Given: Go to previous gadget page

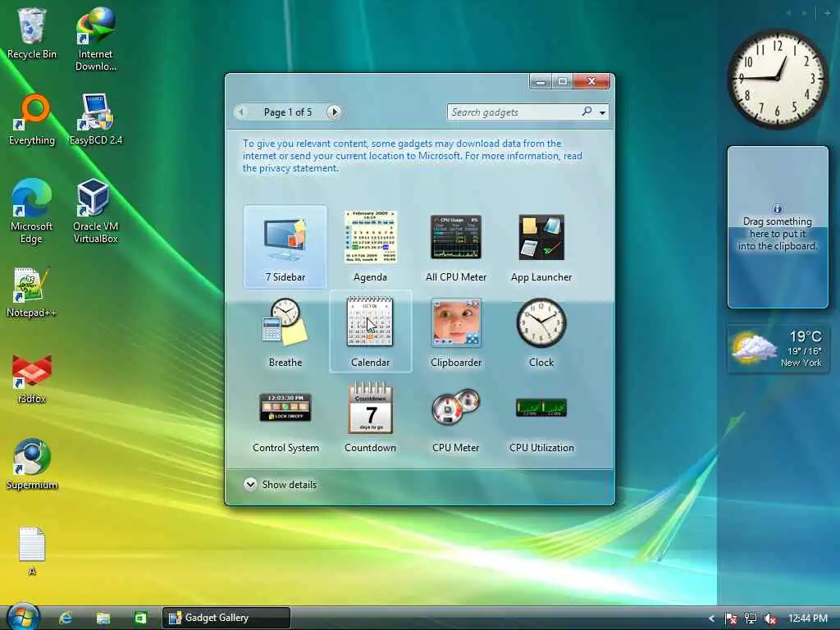Looking at the screenshot, I should pyautogui.click(x=241, y=112).
